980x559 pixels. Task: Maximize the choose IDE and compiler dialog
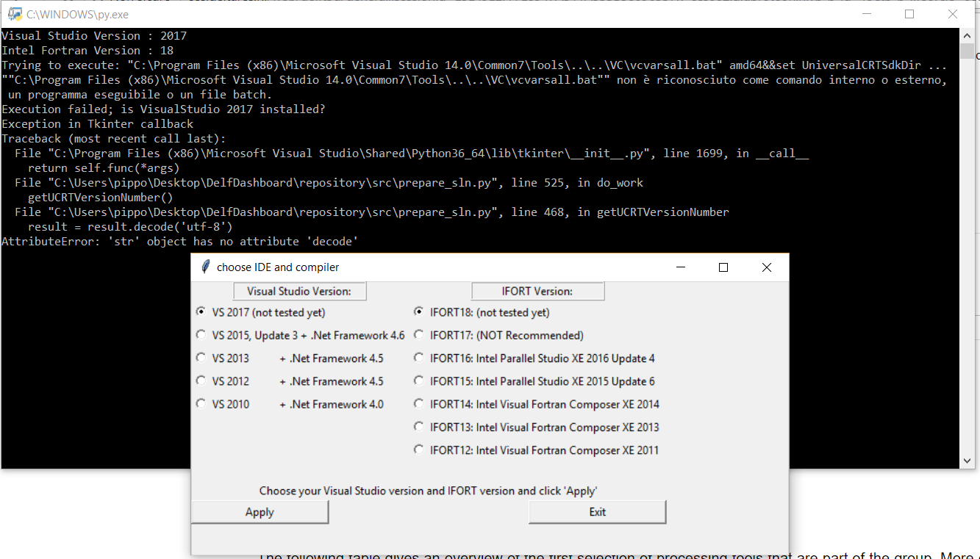[723, 267]
